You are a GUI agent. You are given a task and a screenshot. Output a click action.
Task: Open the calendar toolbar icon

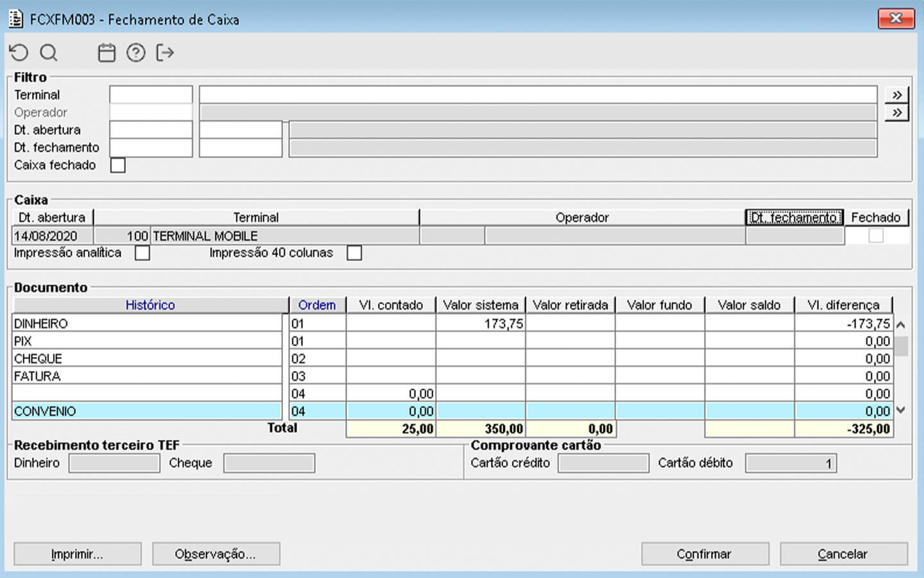107,53
